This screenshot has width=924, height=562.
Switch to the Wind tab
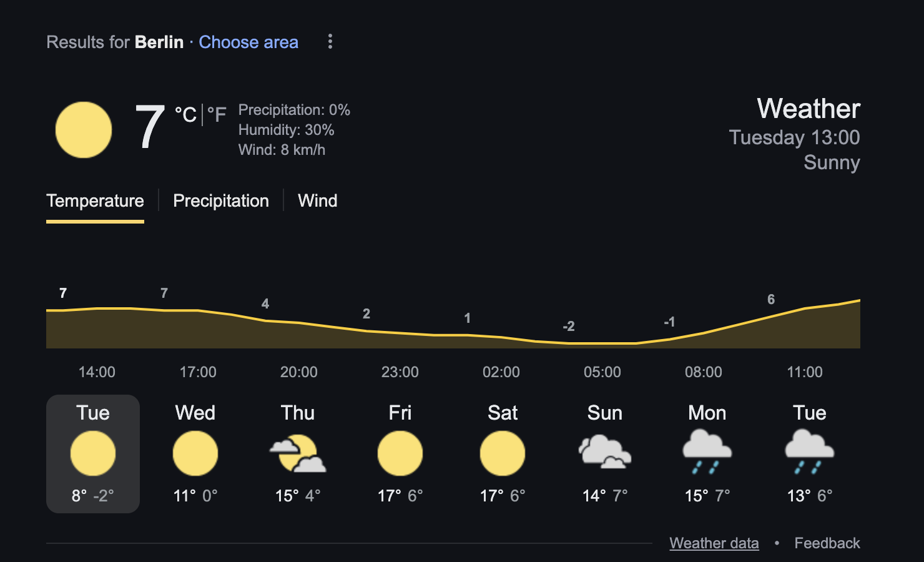317,201
